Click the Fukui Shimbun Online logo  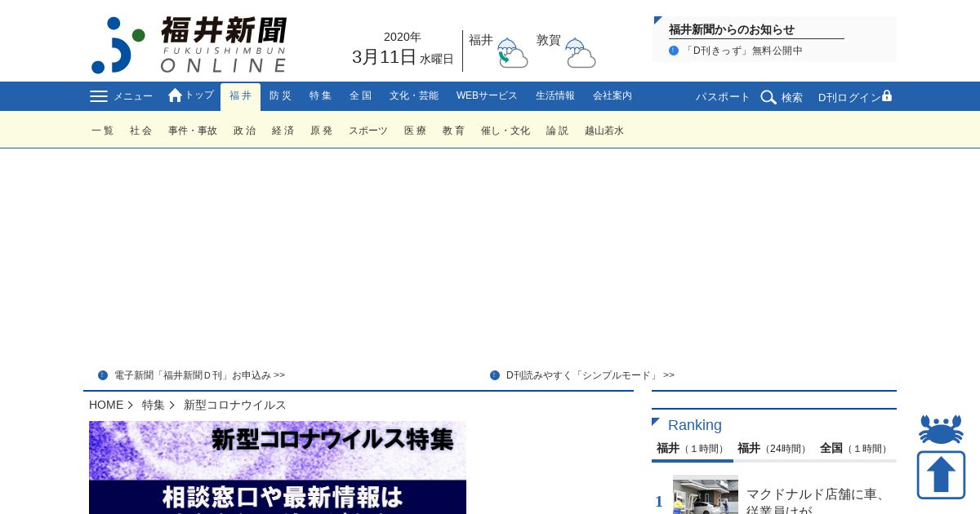tap(189, 45)
